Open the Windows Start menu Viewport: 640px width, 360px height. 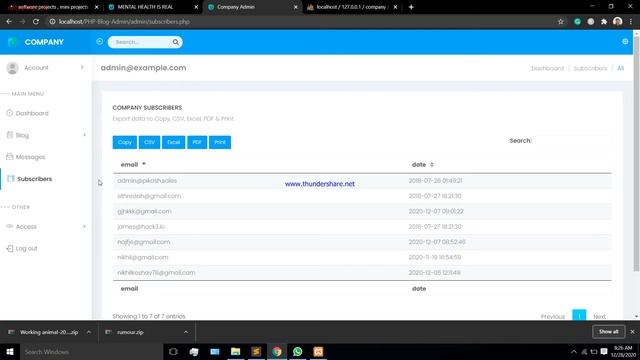(x=10, y=352)
